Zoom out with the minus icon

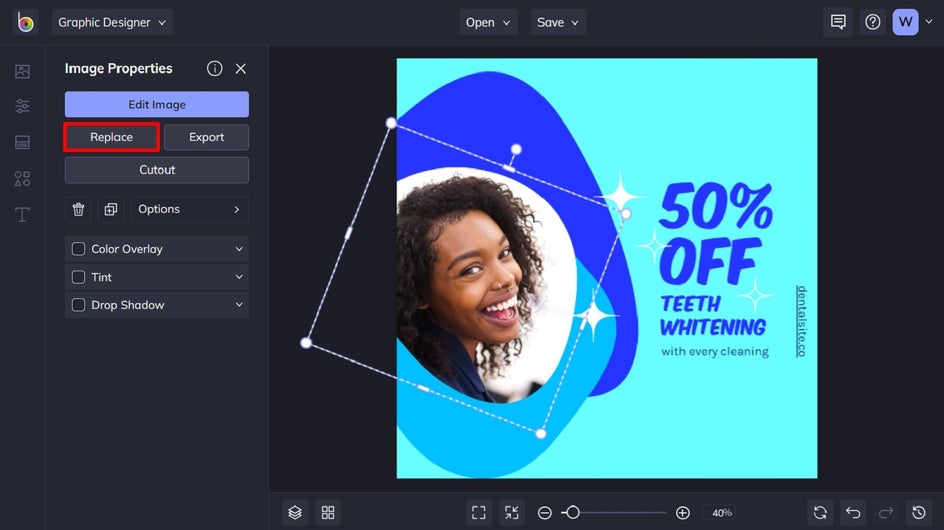coord(545,513)
